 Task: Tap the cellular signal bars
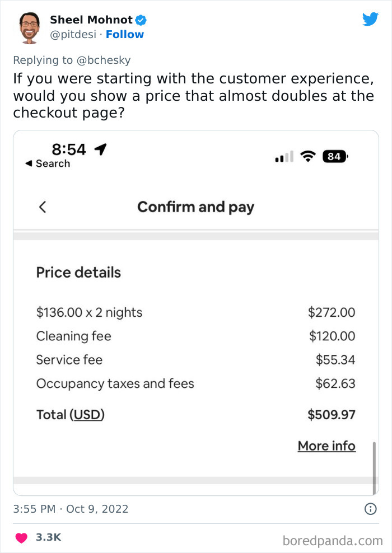click(x=284, y=157)
